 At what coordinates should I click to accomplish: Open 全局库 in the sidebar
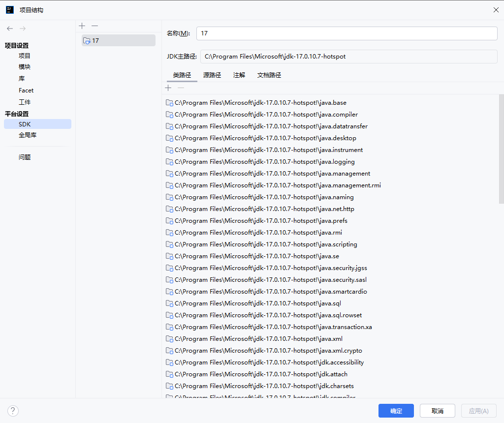(28, 135)
